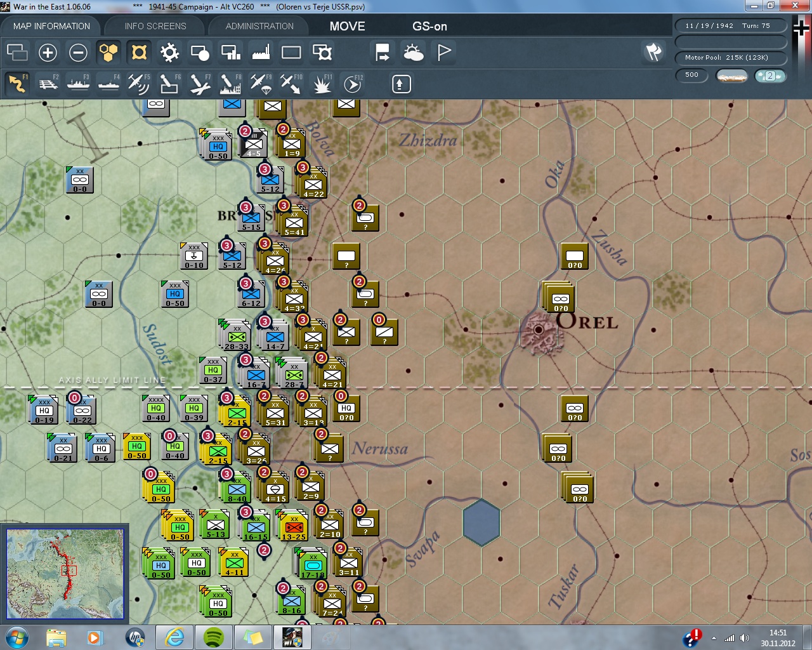Screen dimensions: 812x650
Task: Click the white pennant flag icon
Action: [x=443, y=52]
